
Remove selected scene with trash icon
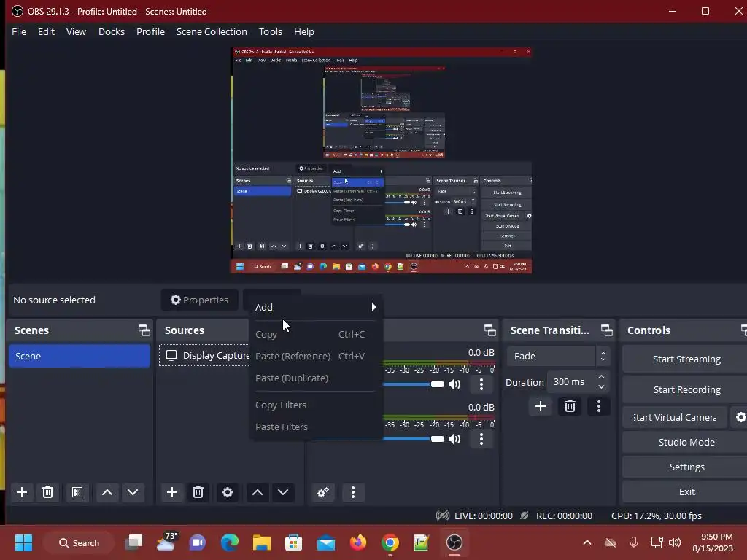47,492
